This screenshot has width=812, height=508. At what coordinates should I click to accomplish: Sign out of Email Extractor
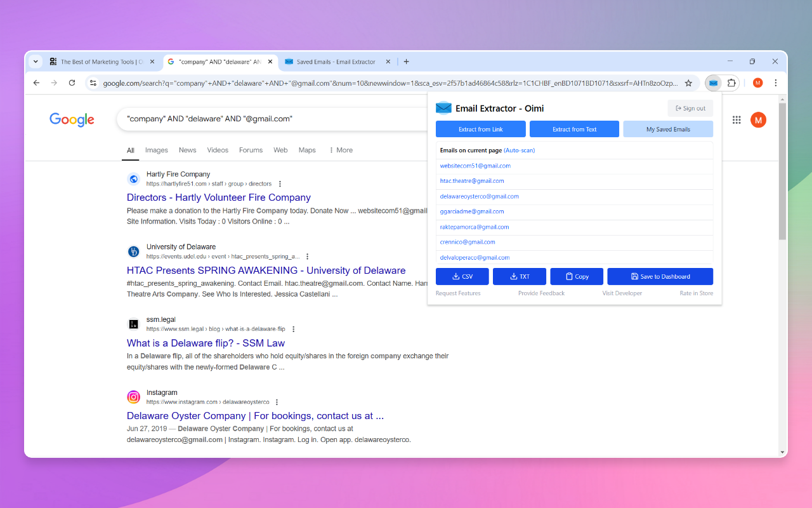coord(690,109)
